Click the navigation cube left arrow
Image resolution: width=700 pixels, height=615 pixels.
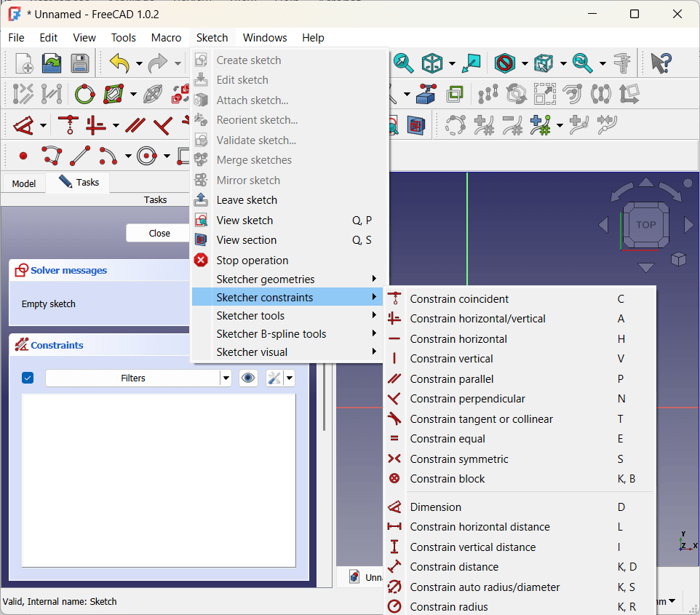[603, 225]
